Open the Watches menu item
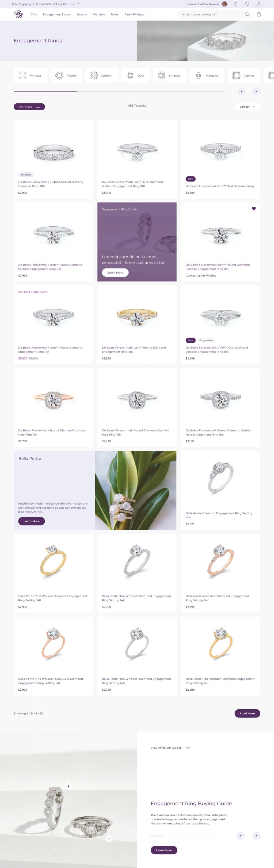This screenshot has height=868, width=274. tap(99, 14)
